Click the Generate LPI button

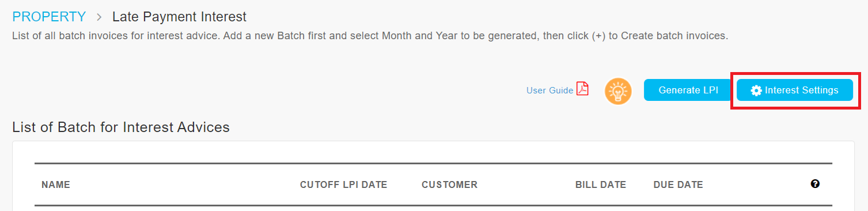(x=688, y=90)
